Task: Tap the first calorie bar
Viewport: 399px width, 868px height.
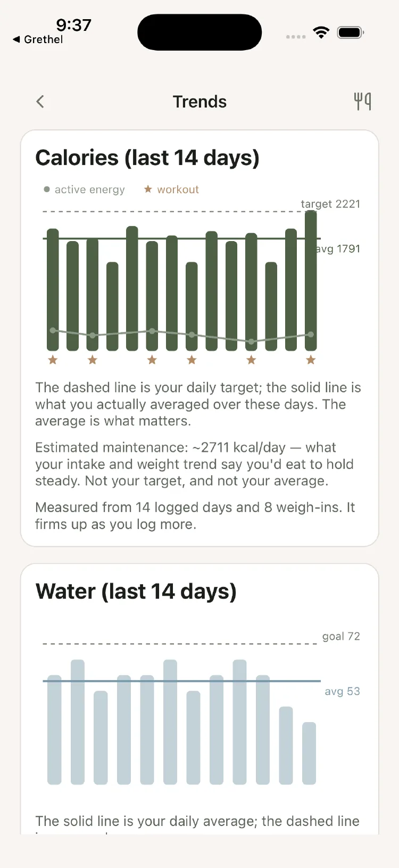Action: tap(53, 290)
